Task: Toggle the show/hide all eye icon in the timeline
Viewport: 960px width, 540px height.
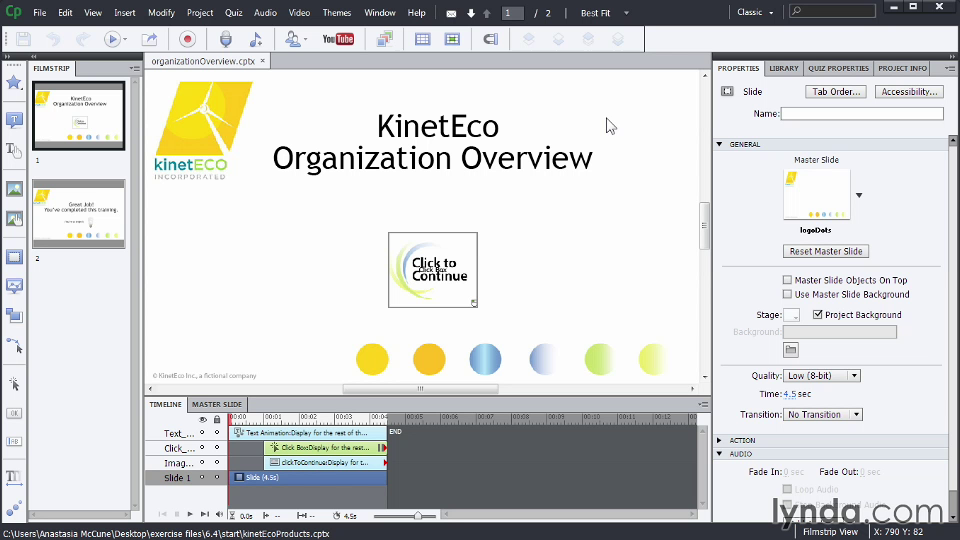Action: [x=203, y=419]
